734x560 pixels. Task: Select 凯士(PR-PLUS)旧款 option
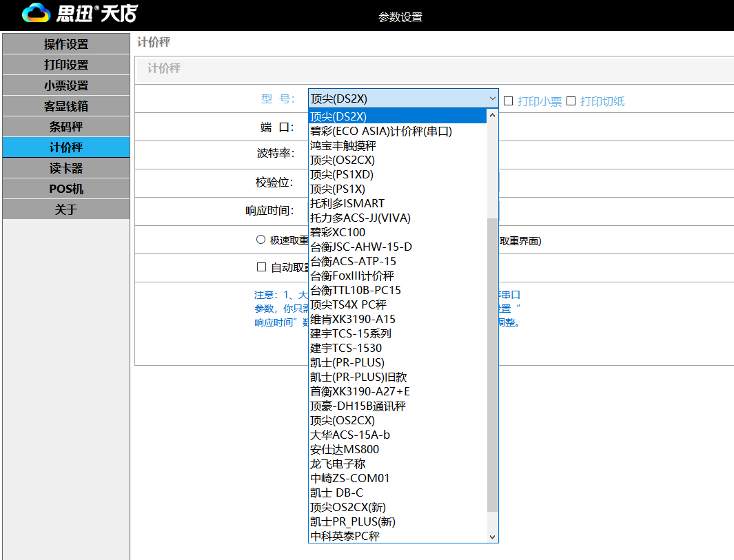tap(398, 377)
